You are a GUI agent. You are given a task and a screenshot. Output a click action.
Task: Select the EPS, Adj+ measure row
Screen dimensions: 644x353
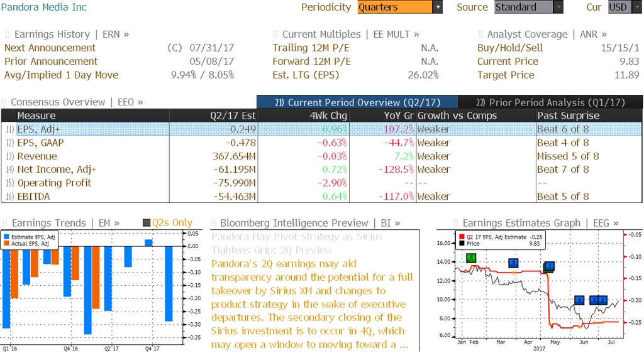[321, 129]
